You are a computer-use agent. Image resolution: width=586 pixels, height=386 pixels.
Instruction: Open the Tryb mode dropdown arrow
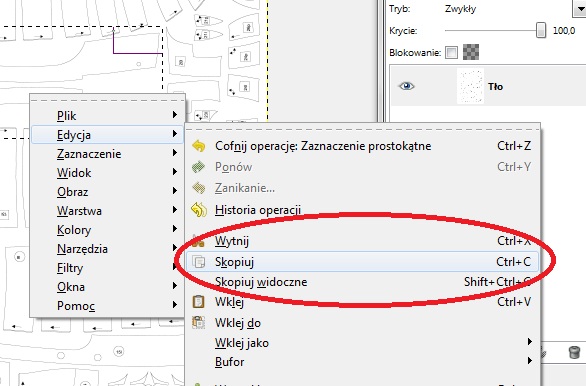tap(579, 9)
